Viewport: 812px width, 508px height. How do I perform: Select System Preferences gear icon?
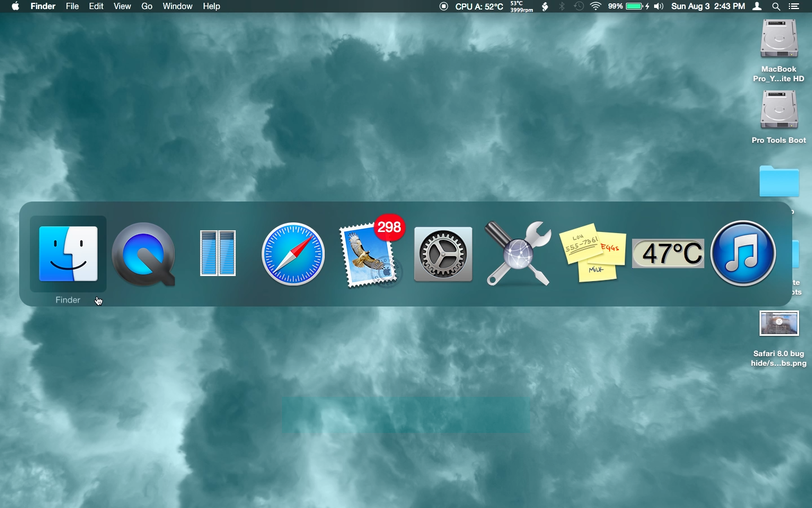click(443, 254)
